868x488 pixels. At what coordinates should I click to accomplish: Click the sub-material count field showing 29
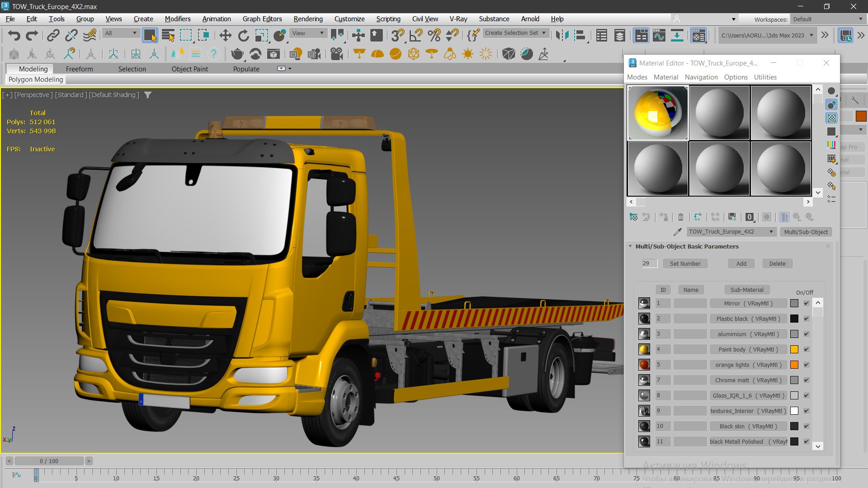coord(649,263)
